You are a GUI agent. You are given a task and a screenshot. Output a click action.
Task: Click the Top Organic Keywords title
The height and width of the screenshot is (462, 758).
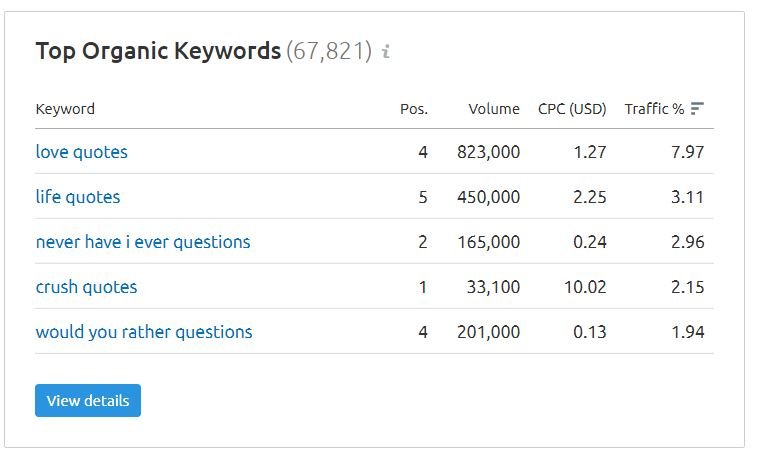coord(158,51)
